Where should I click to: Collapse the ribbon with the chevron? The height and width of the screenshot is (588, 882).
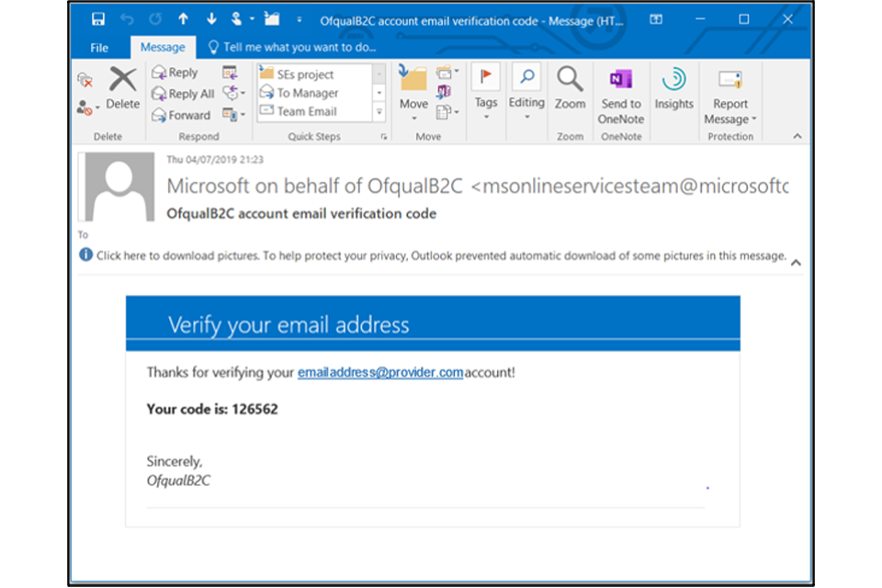(797, 136)
